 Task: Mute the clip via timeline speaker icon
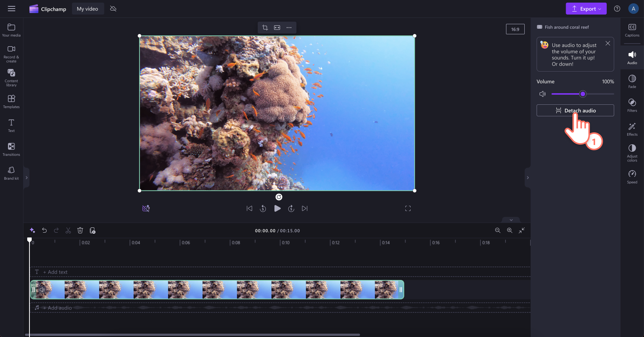click(42, 290)
